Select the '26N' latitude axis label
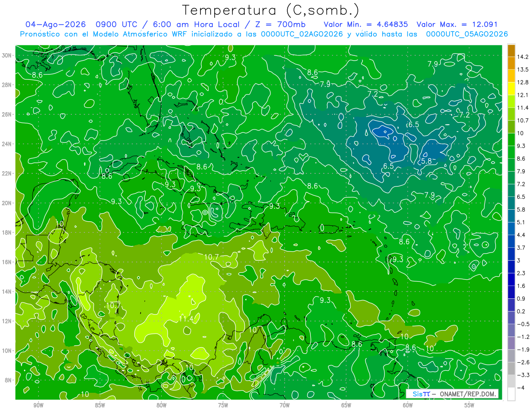The width and height of the screenshot is (532, 411). (x=7, y=114)
